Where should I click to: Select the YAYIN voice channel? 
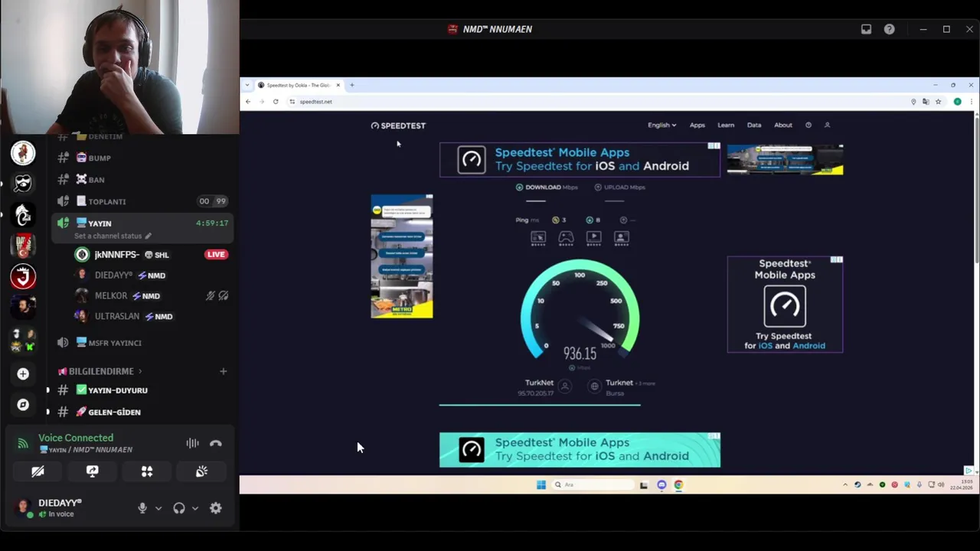pos(100,223)
